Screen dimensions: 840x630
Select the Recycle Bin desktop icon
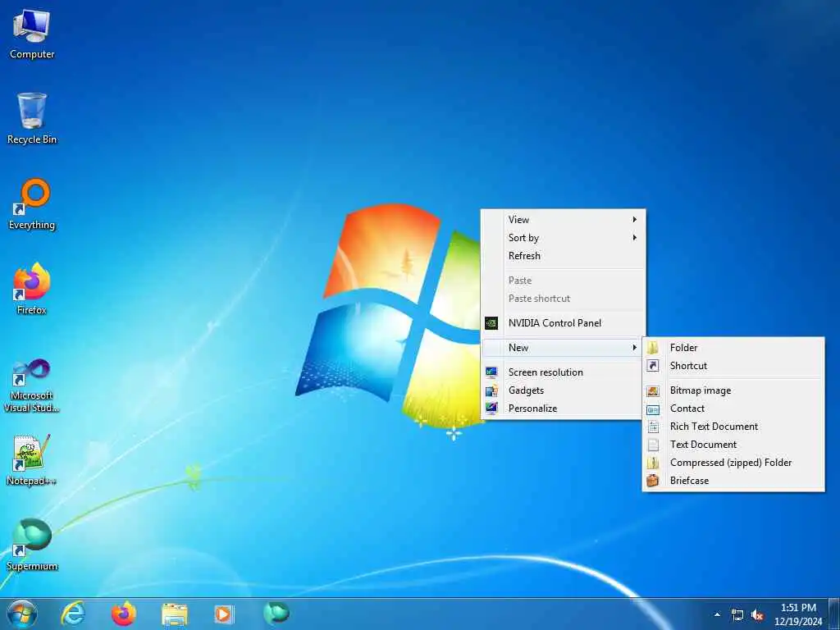[32, 119]
